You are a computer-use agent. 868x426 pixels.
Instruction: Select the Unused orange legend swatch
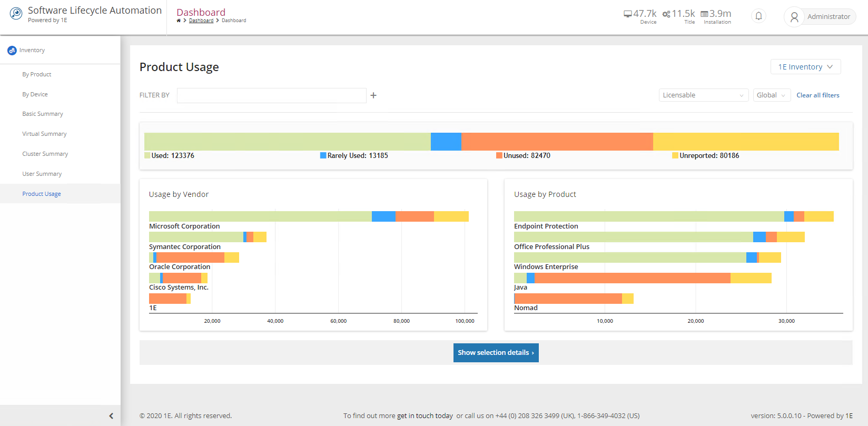pos(499,156)
